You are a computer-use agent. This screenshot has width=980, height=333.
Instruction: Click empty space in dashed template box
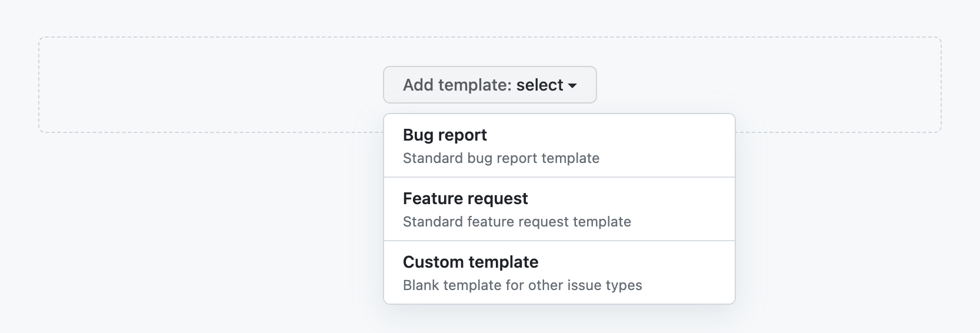point(206,85)
